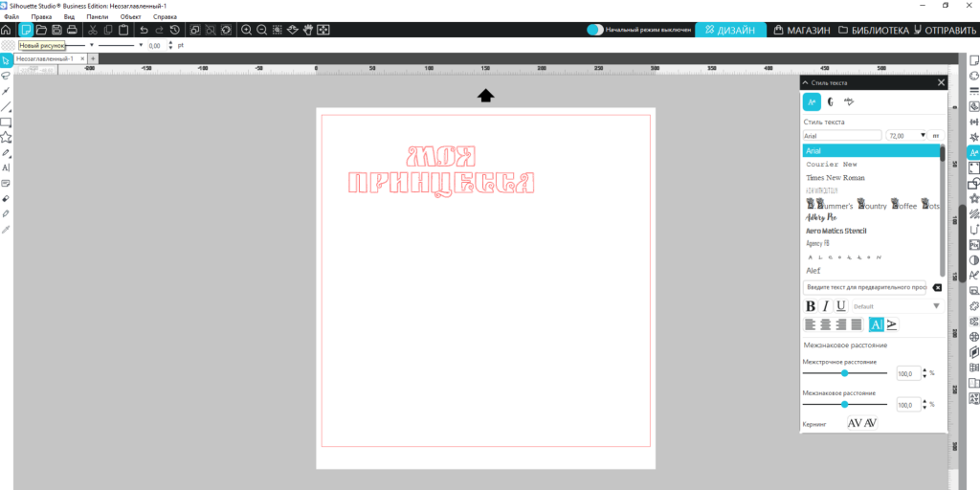This screenshot has width=980, height=490.
Task: Select the arrow Select tool
Action: tap(6, 60)
